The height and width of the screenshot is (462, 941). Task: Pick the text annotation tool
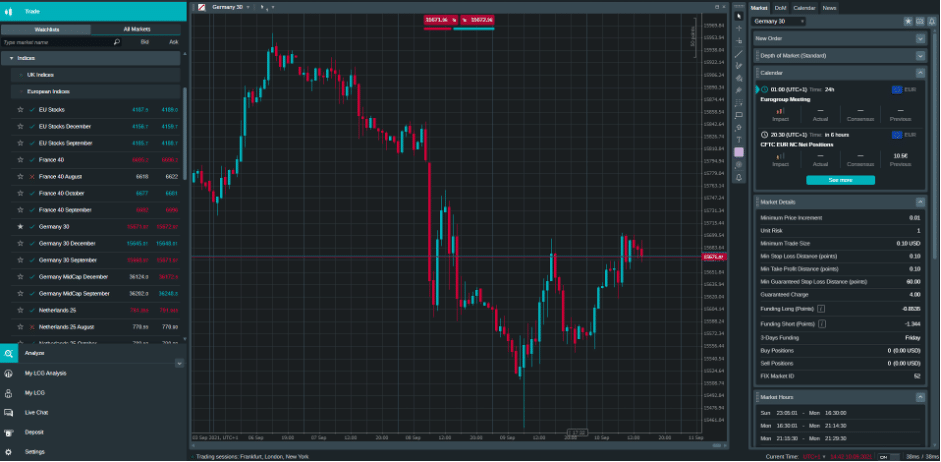coord(739,139)
